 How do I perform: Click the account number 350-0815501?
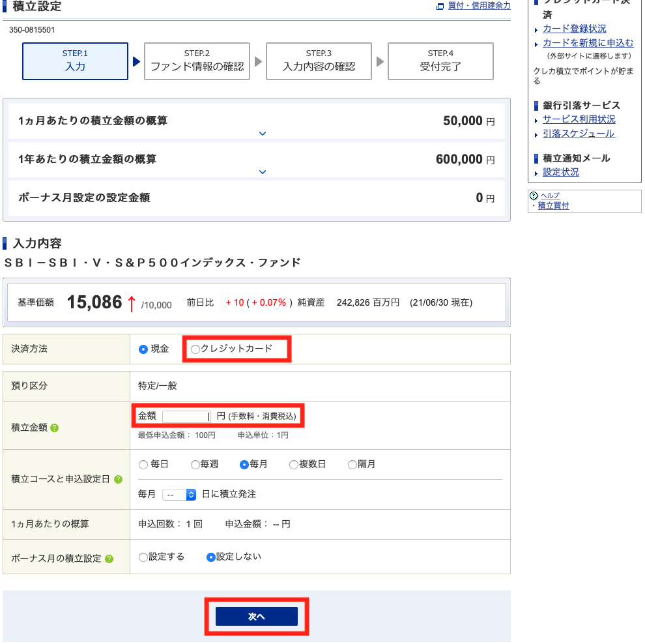[32, 30]
